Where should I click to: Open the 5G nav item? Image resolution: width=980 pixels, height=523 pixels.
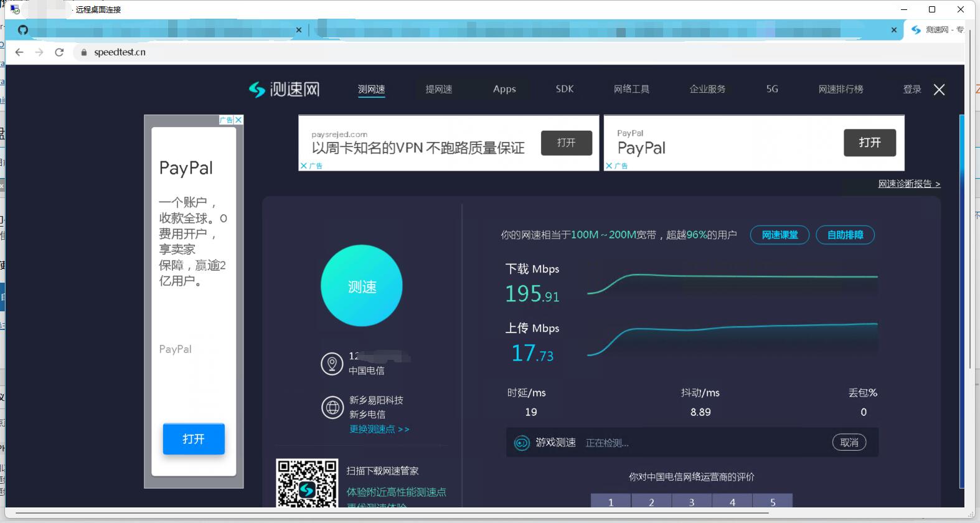(772, 89)
